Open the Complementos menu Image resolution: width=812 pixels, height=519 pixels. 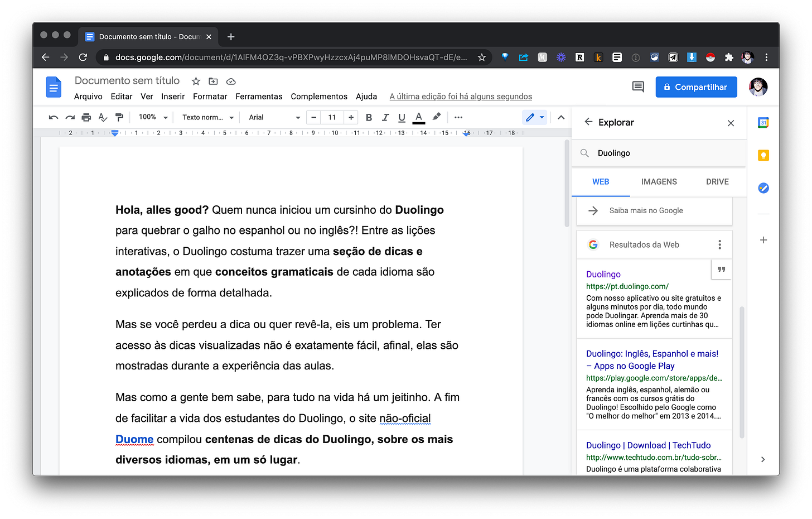pos(319,97)
